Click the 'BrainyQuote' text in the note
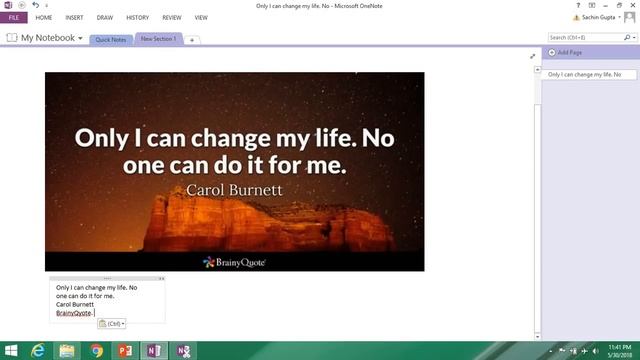This screenshot has width=640, height=360. [73, 313]
